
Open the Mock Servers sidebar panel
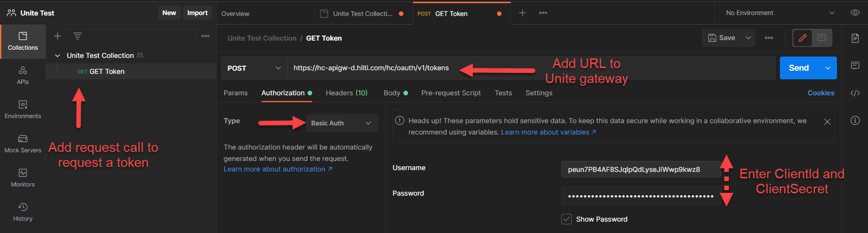[x=23, y=144]
